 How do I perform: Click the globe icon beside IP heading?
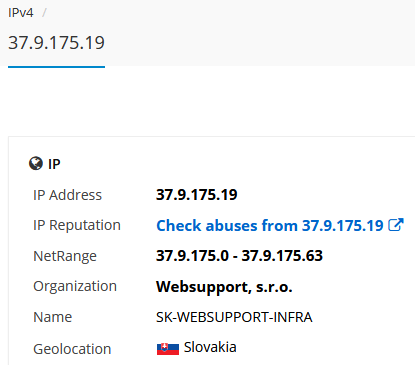[x=36, y=164]
